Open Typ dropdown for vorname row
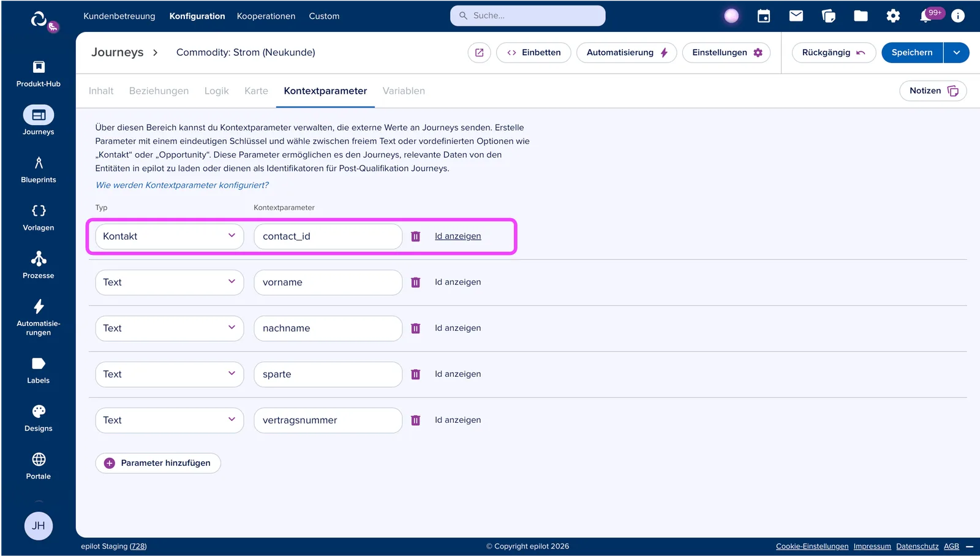 point(170,282)
